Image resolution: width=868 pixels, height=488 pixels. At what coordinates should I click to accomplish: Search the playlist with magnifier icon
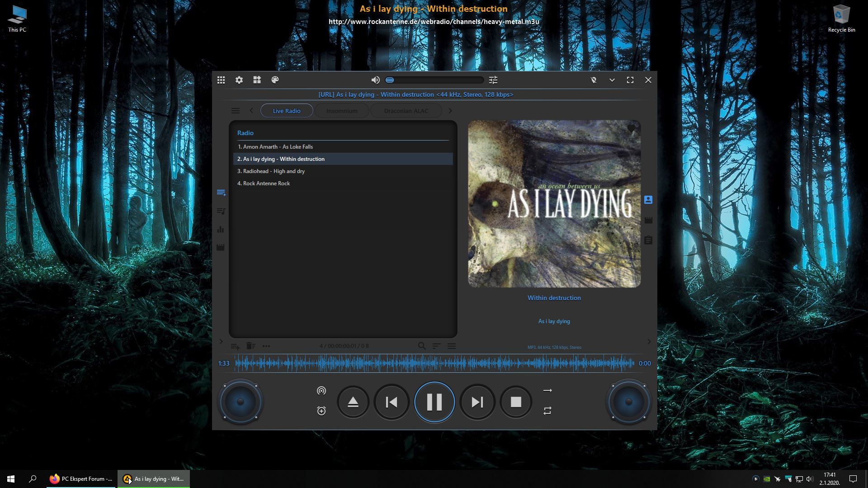coord(422,346)
